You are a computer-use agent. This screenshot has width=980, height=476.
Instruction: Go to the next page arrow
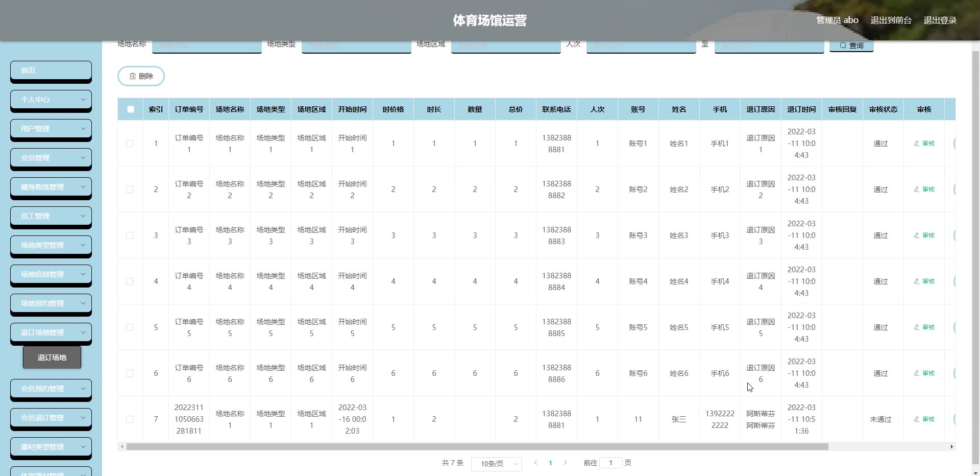(565, 463)
